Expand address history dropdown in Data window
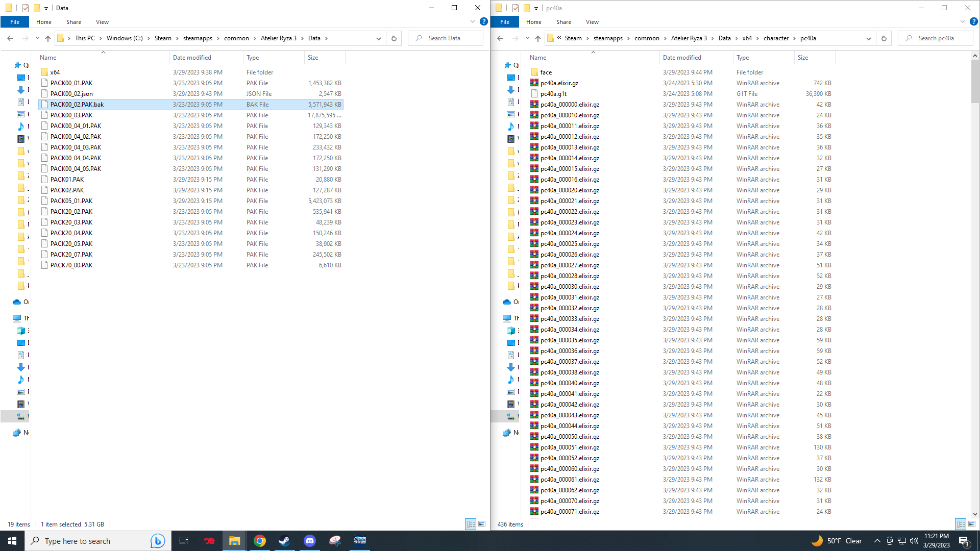980x551 pixels. (379, 38)
